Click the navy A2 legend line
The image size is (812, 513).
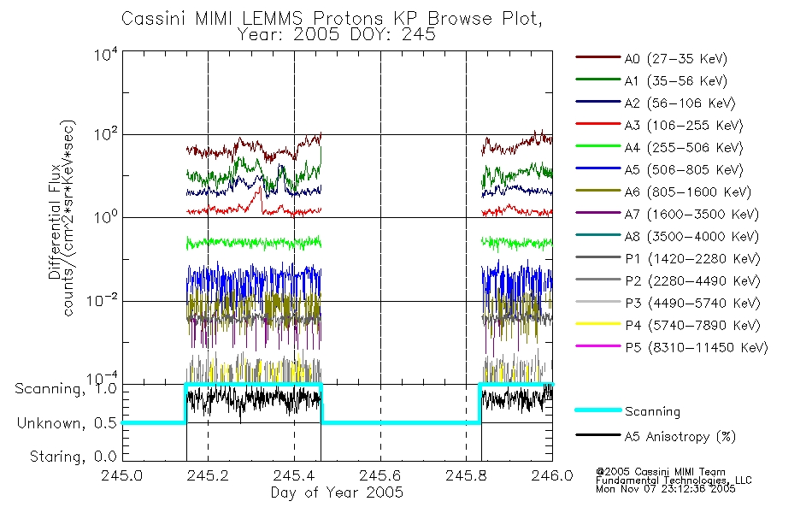[x=598, y=102]
